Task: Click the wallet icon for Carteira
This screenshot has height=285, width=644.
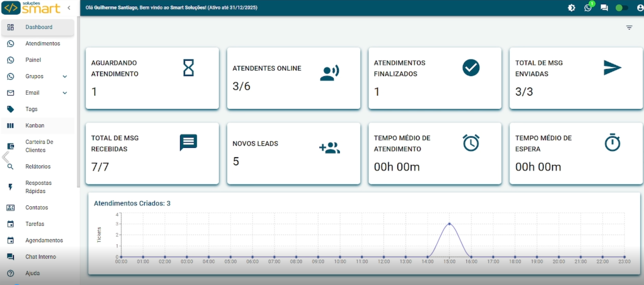Action: click(11, 146)
